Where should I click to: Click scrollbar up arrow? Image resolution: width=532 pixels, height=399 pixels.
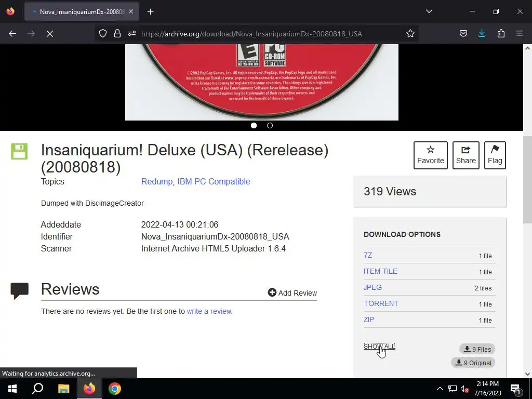pos(527,48)
